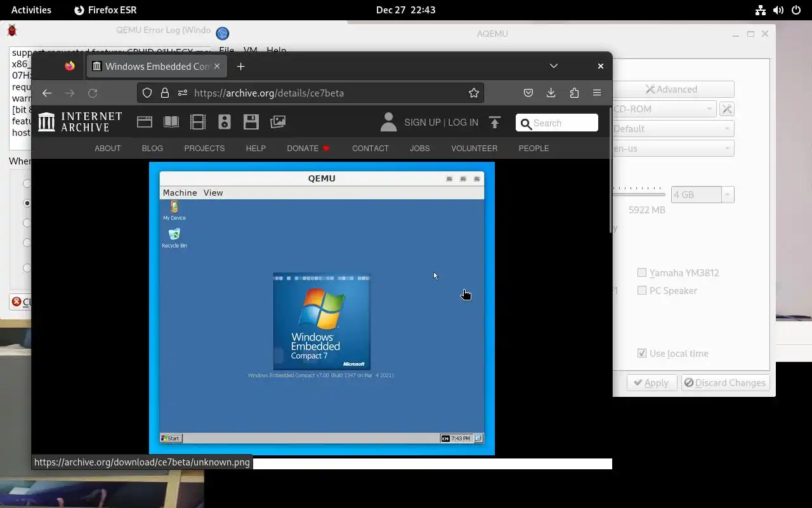Screen dimensions: 812x508
Task: Click the Internet Archive upload arrow icon
Action: pyautogui.click(x=495, y=122)
